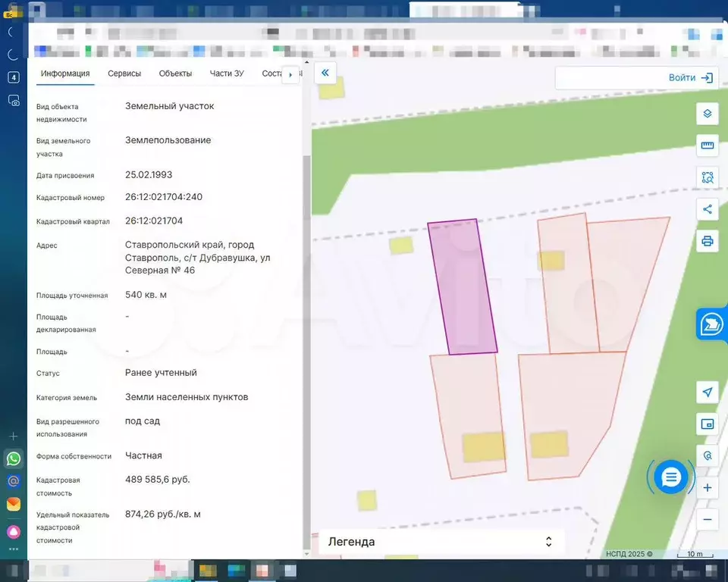Click the value 874,26 руб./кв. м
Image resolution: width=728 pixels, height=582 pixels.
(x=163, y=515)
